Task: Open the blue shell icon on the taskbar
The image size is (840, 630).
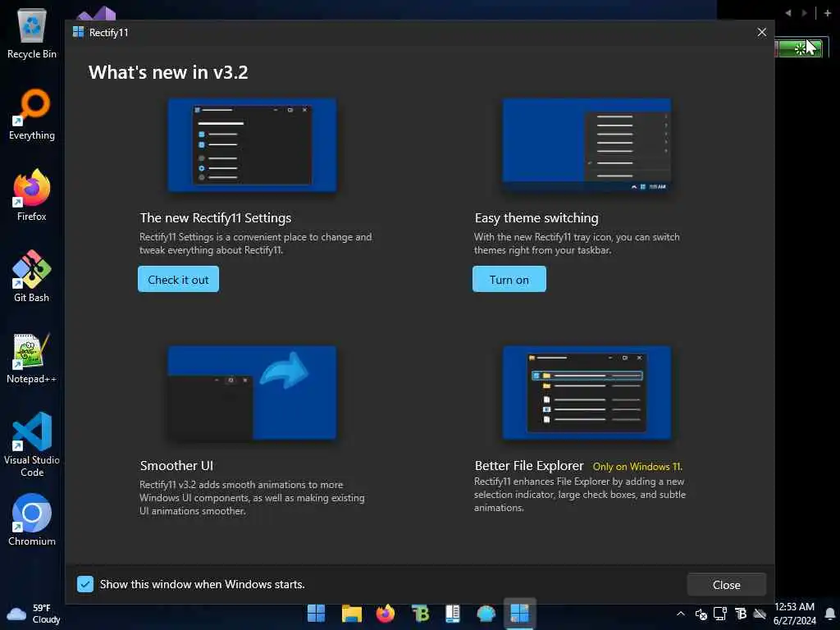Action: (x=486, y=614)
